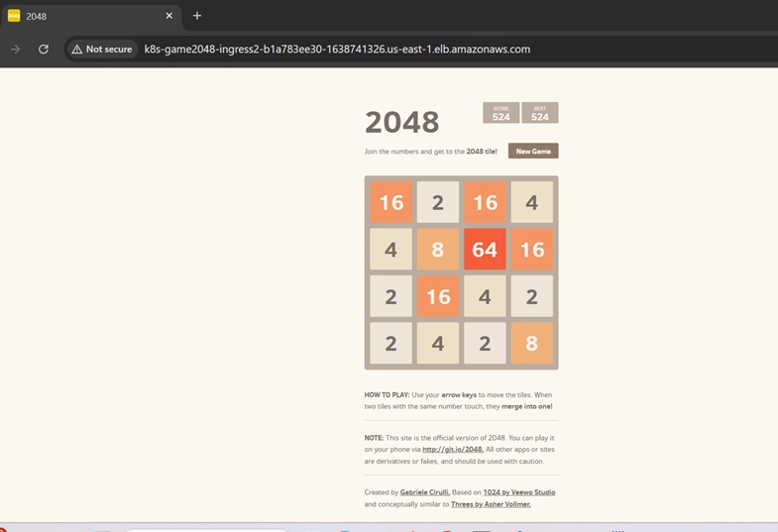The width and height of the screenshot is (778, 532).
Task: Close the 2048 browser tab
Action: [x=169, y=16]
